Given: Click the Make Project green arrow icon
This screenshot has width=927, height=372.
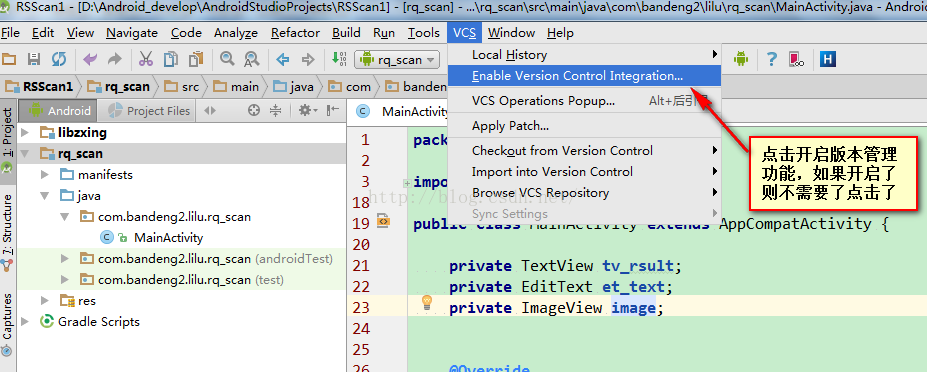Looking at the screenshot, I should coord(339,59).
